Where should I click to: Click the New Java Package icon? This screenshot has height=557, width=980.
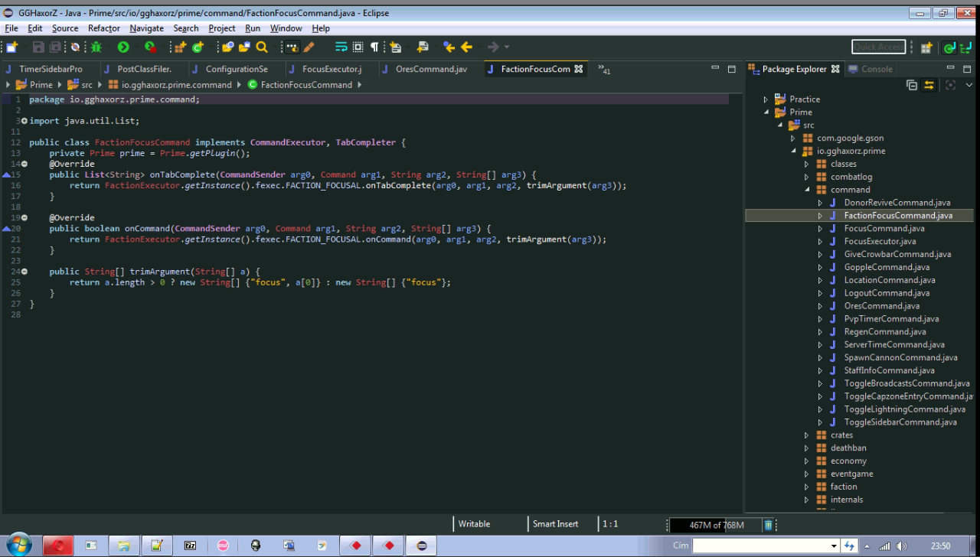coord(180,47)
